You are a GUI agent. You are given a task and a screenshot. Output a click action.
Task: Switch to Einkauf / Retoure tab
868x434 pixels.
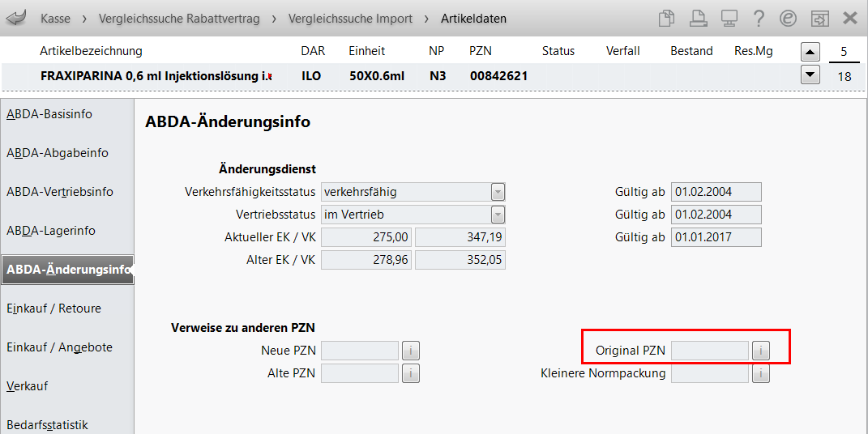(x=53, y=308)
